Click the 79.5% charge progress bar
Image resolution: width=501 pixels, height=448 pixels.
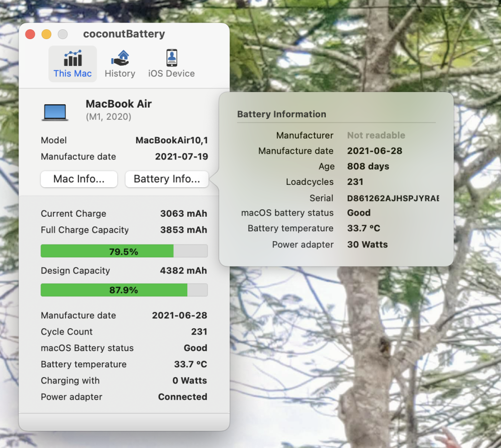pyautogui.click(x=124, y=251)
